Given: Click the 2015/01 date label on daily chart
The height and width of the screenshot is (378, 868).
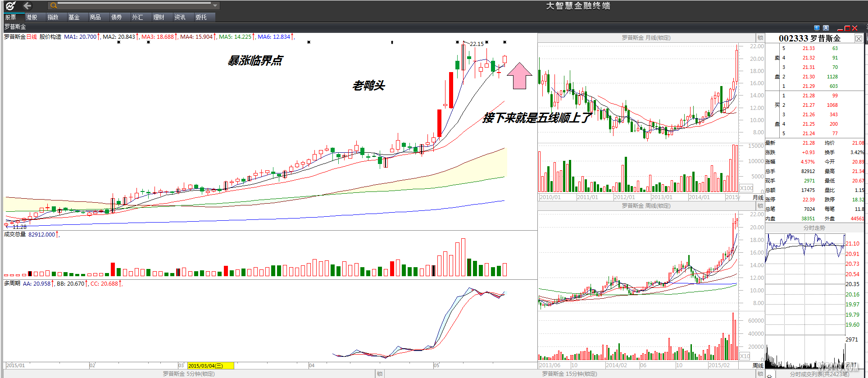Looking at the screenshot, I should pos(16,366).
